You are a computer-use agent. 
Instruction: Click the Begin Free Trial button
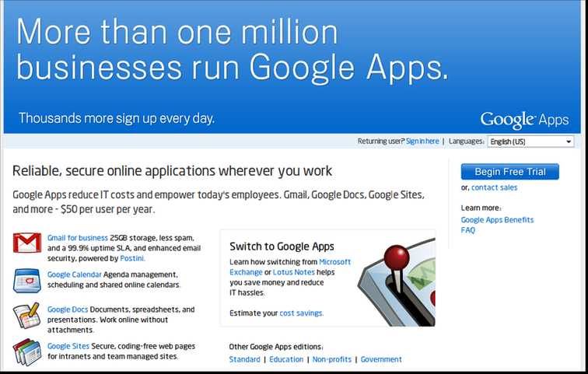point(510,172)
